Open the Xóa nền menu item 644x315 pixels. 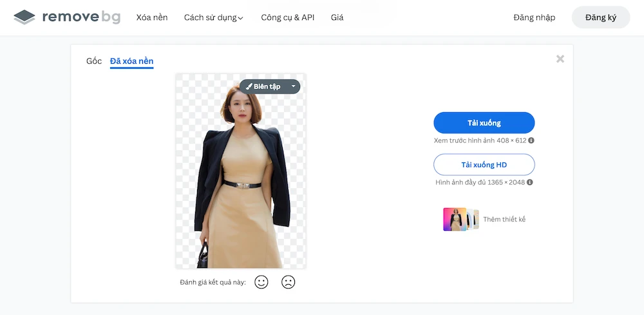pyautogui.click(x=152, y=17)
